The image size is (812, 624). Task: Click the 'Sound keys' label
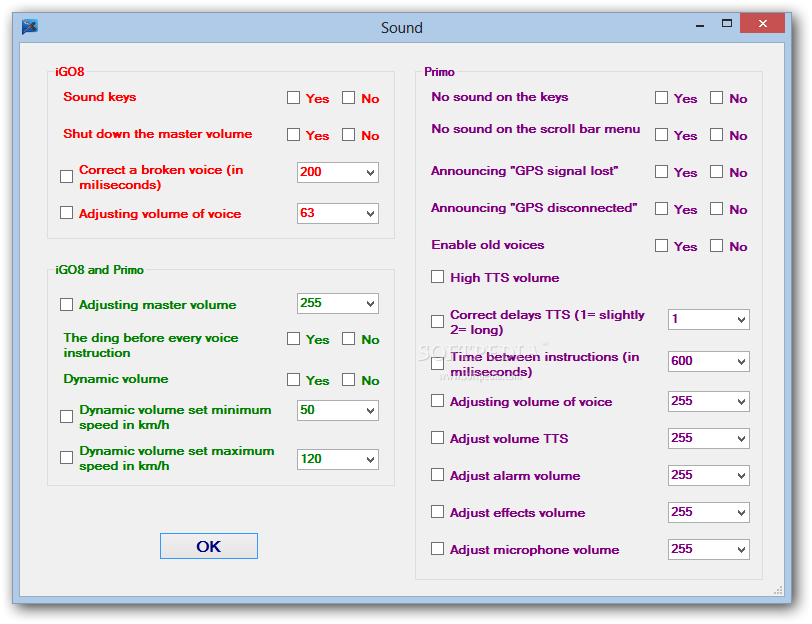coord(100,97)
